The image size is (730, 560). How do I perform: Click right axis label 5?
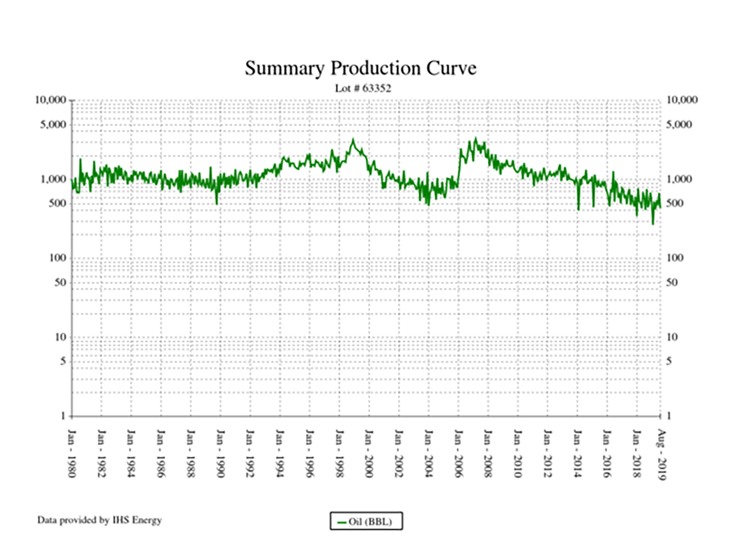coord(669,361)
